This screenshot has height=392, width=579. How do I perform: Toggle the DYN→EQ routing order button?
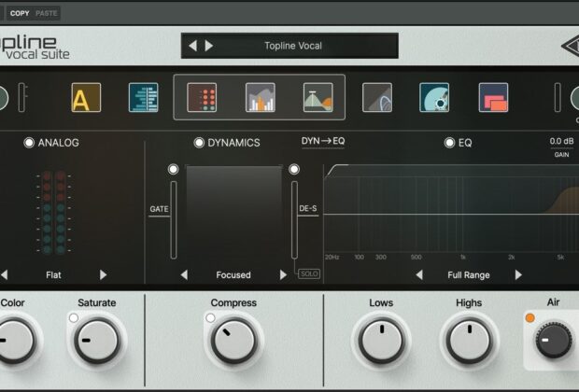323,141
